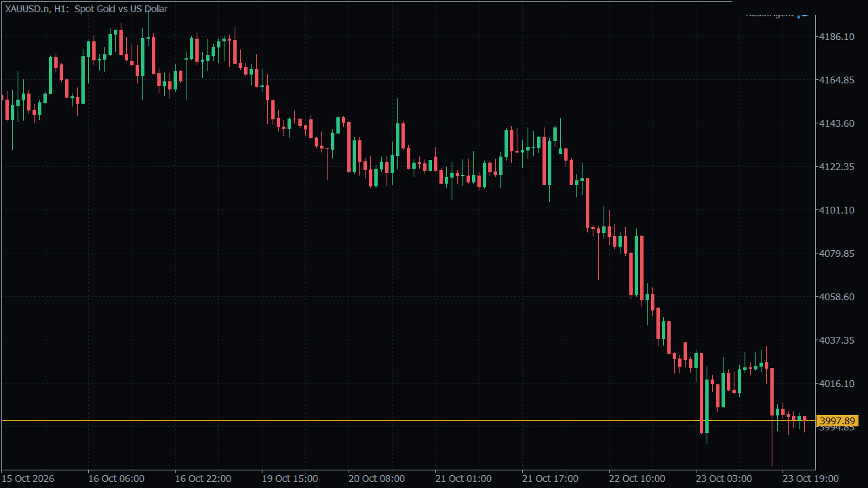The width and height of the screenshot is (868, 488).
Task: Click the 4143.60 price scale label
Action: click(837, 123)
